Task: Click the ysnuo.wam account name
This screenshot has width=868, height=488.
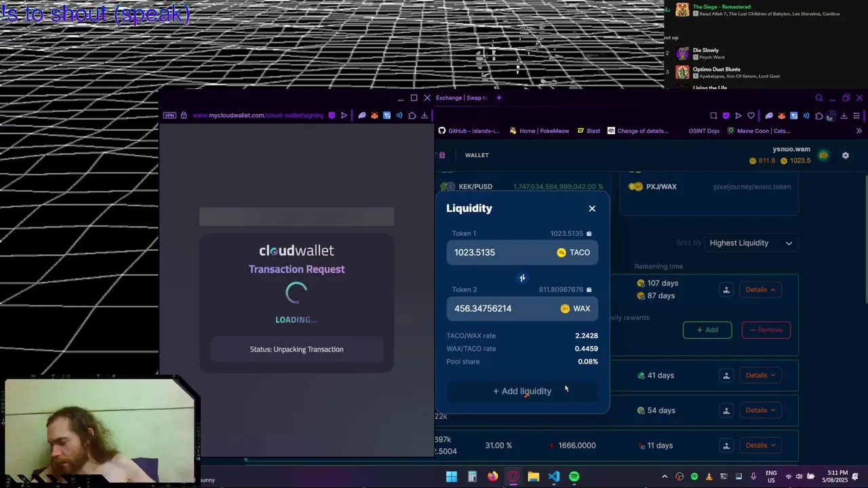Action: coord(791,149)
